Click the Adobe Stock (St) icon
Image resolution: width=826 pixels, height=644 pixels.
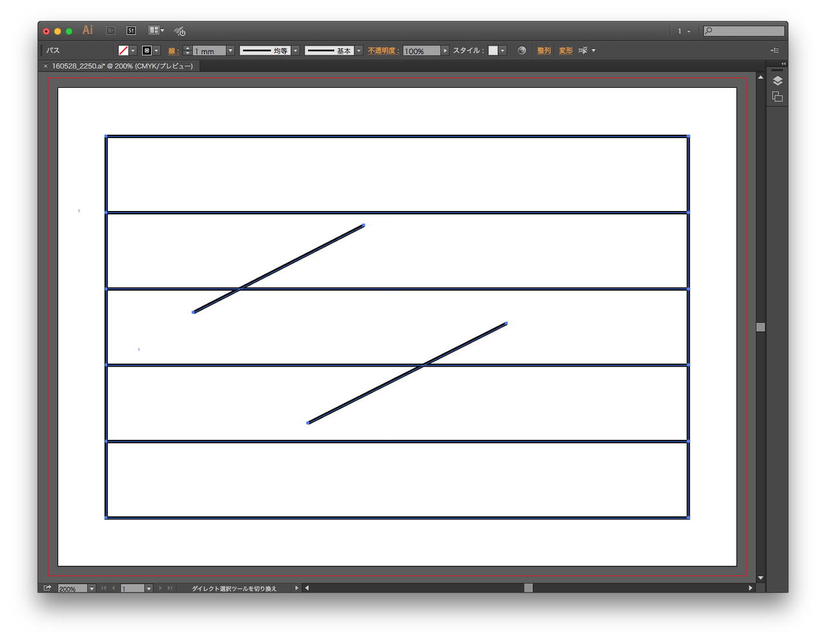(131, 30)
